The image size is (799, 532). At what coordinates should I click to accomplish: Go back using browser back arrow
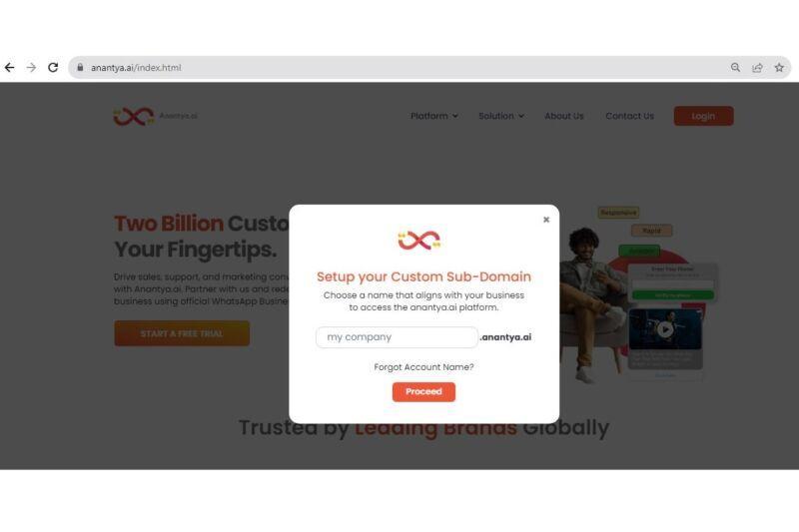10,67
